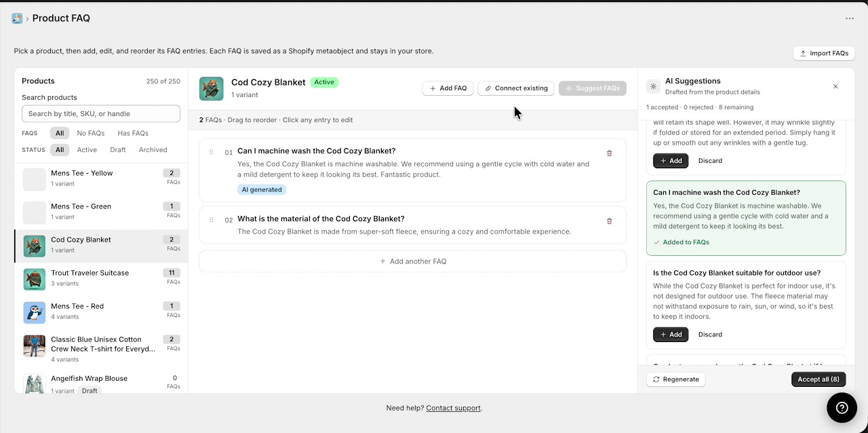Open the help question mark bubble
Image resolution: width=868 pixels, height=433 pixels.
[x=842, y=407]
